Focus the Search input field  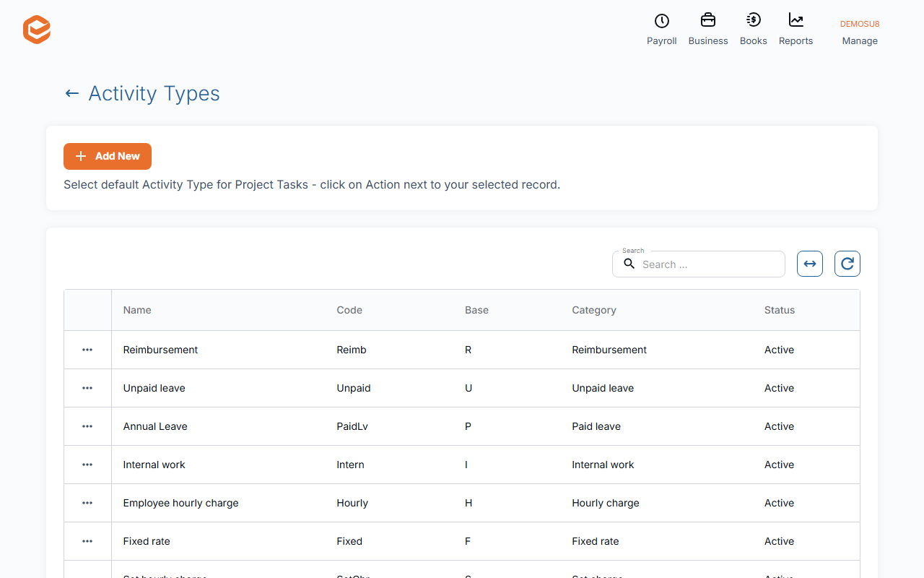[699, 264]
